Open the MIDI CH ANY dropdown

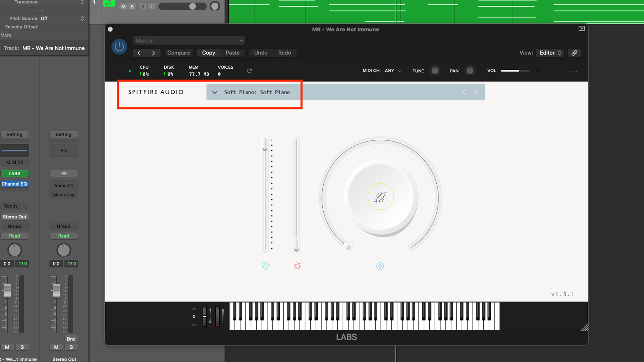pyautogui.click(x=393, y=71)
